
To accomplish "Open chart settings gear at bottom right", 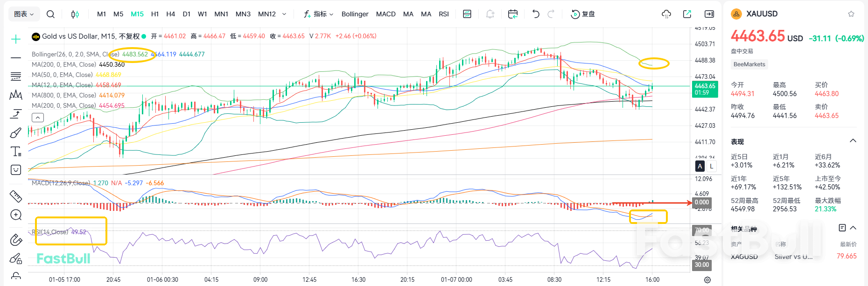I will tap(707, 280).
